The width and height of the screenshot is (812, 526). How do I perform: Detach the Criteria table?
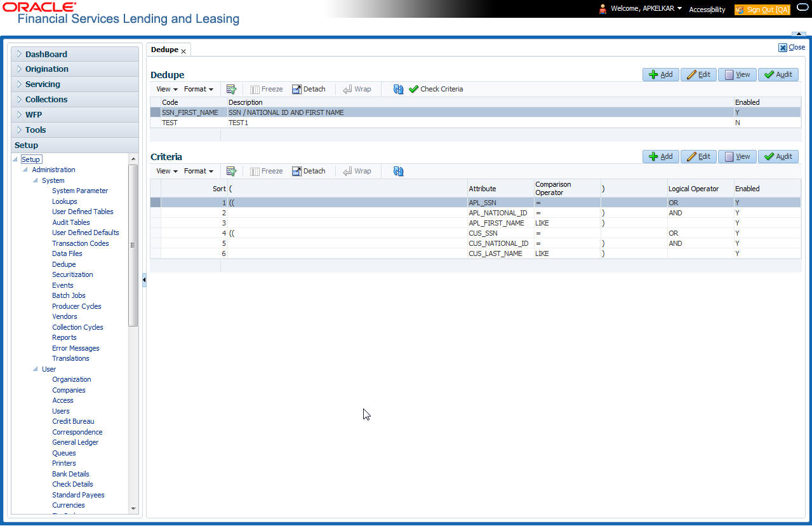309,172
